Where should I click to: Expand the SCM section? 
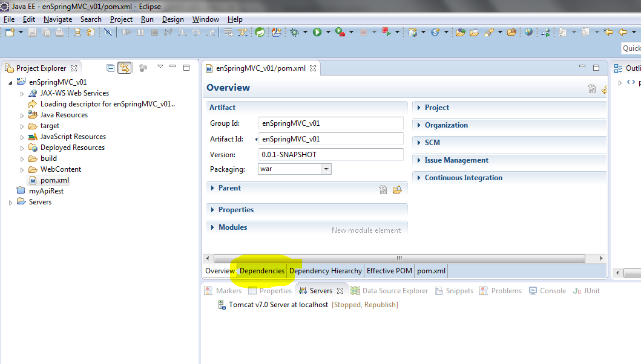[419, 143]
